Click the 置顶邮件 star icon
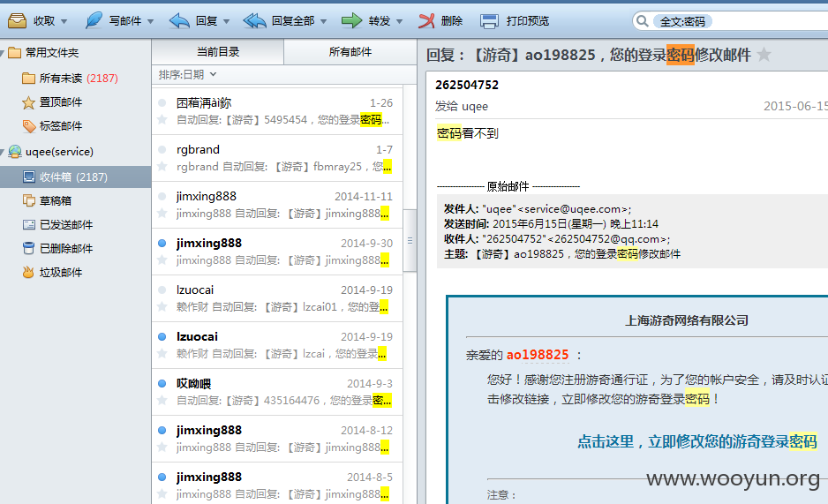The image size is (828, 504). pyautogui.click(x=28, y=102)
